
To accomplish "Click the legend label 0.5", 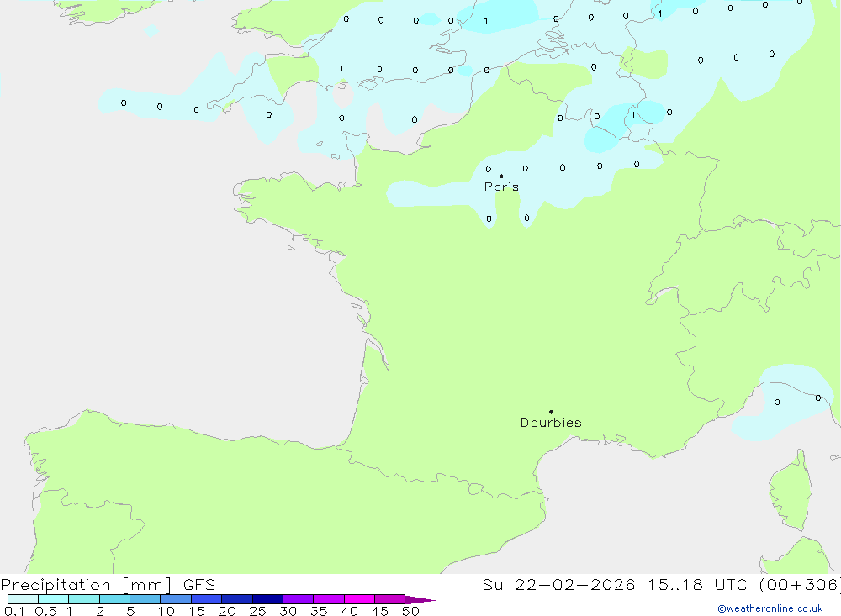I will point(45,611).
